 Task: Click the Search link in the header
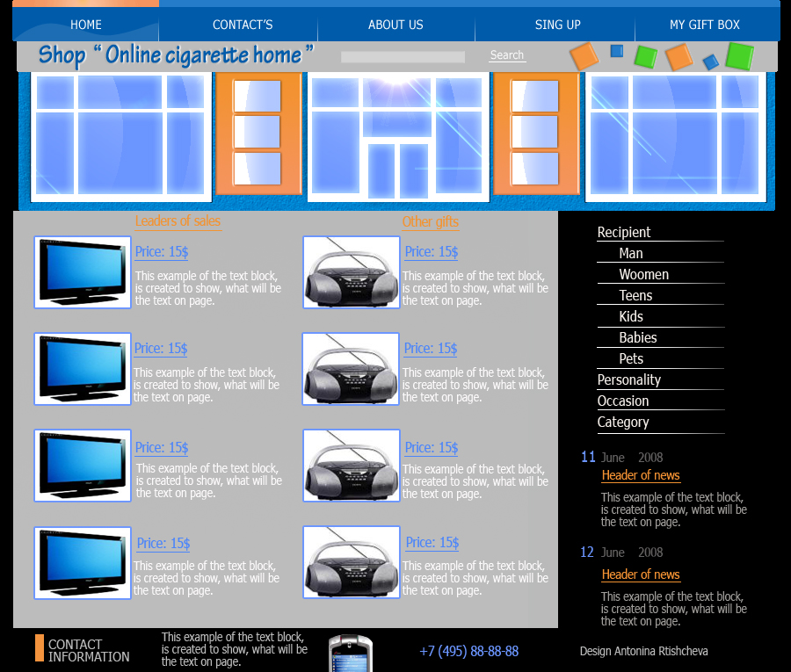point(507,54)
